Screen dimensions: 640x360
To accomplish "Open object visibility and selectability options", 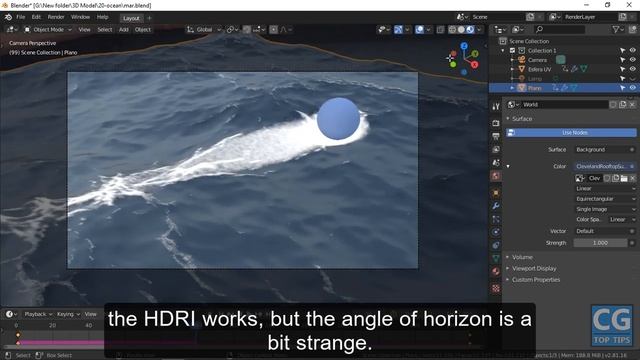I will click(x=383, y=29).
